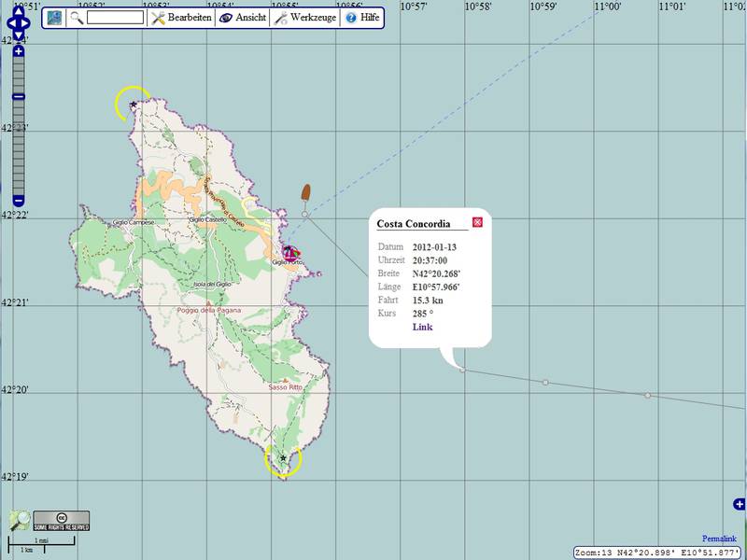The image size is (747, 560).
Task: Click the zoom and coordinates status box
Action: [x=658, y=553]
